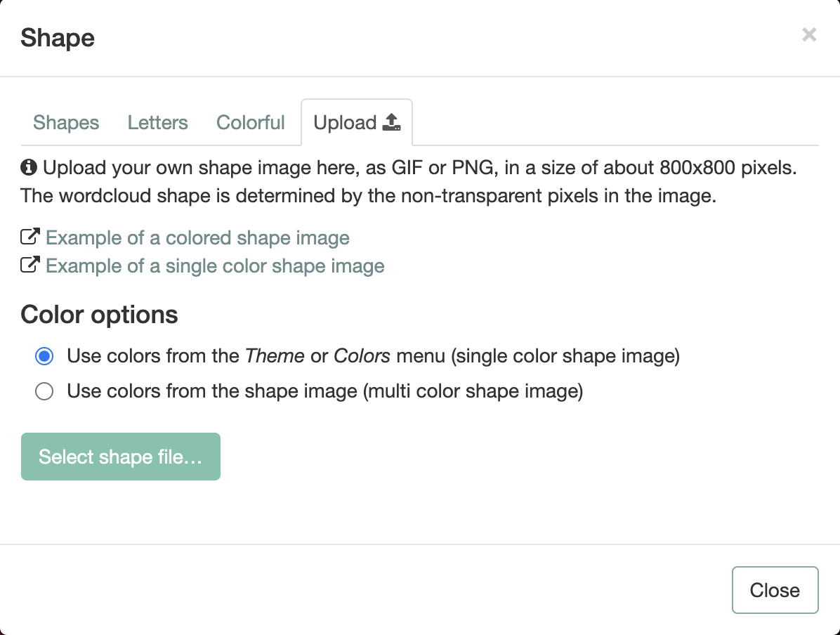
Task: Click the Close button at the bottom
Action: pyautogui.click(x=775, y=590)
